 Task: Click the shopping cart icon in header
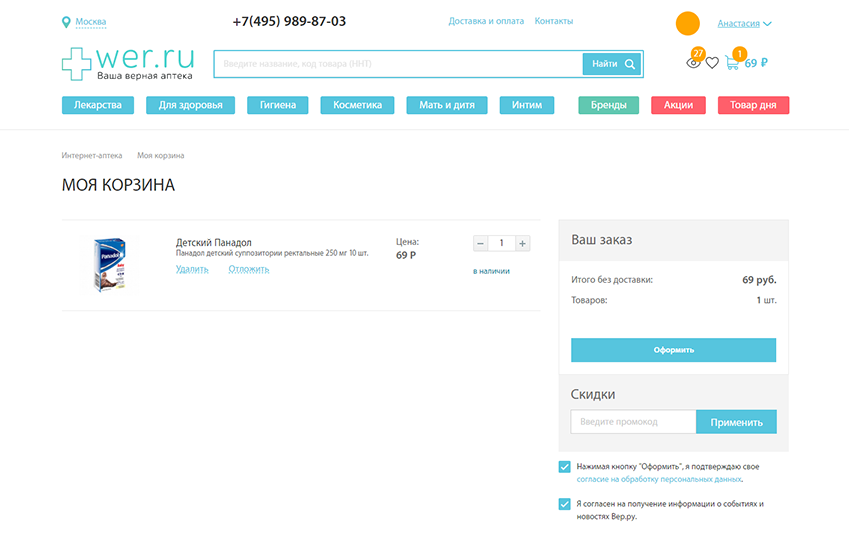click(x=732, y=63)
